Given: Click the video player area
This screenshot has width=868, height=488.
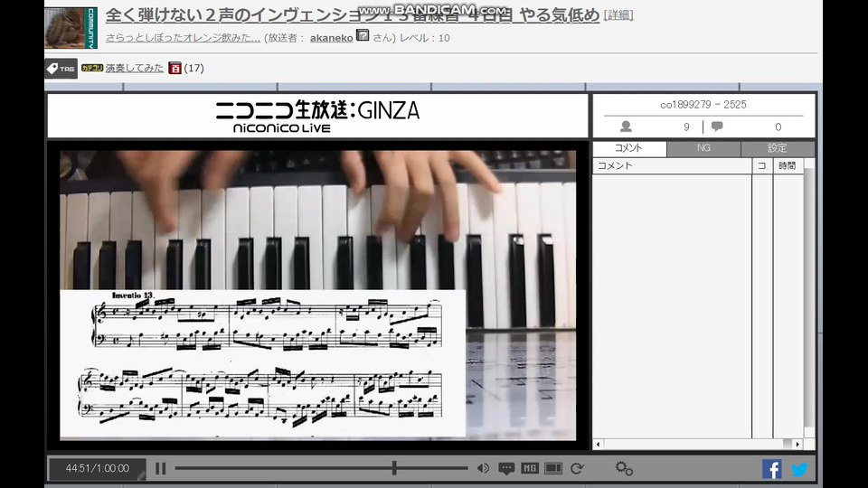Looking at the screenshot, I should 317,295.
